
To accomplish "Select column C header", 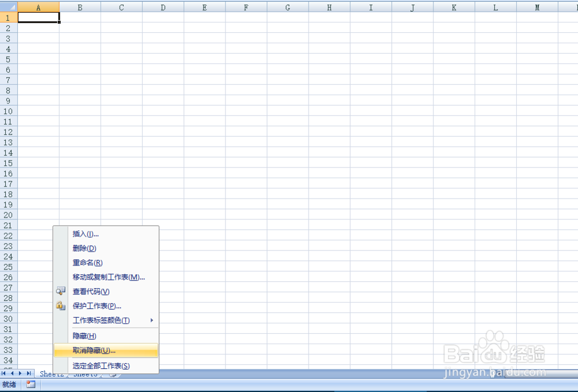I will coord(121,8).
